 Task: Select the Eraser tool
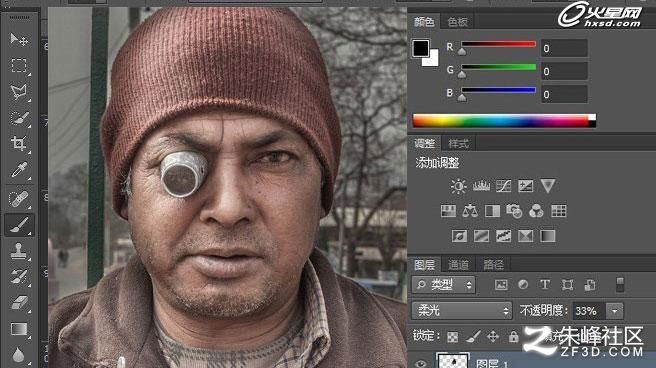(x=18, y=302)
